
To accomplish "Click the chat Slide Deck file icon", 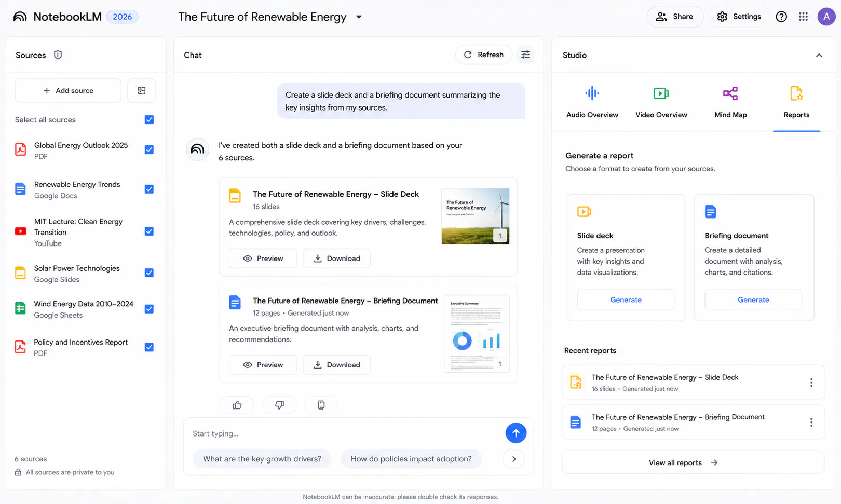I will (x=235, y=196).
